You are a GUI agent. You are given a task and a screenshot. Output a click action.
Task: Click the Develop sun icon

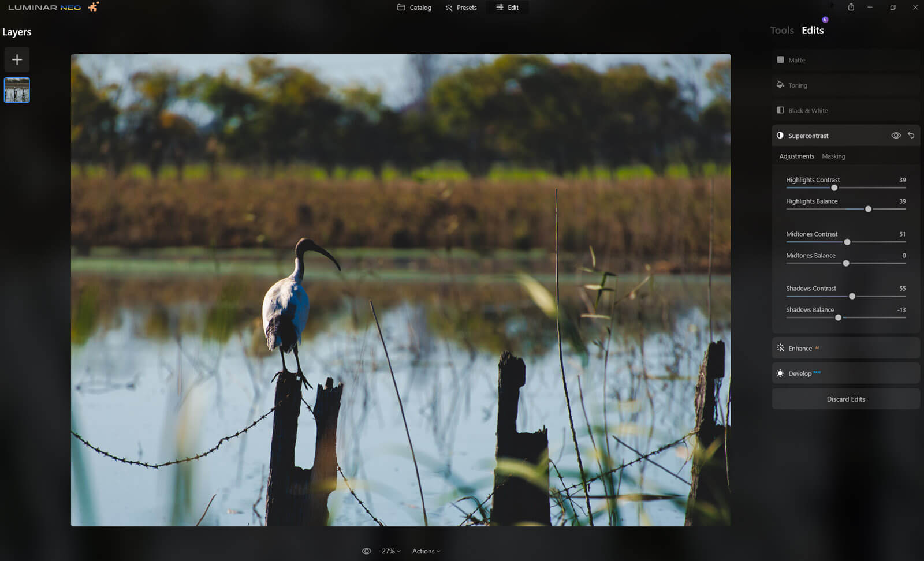tap(780, 373)
